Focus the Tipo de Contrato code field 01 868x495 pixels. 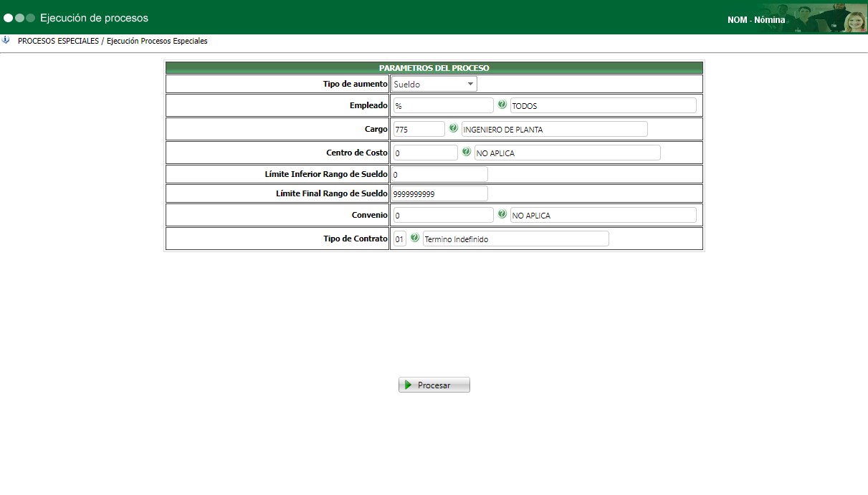click(400, 239)
